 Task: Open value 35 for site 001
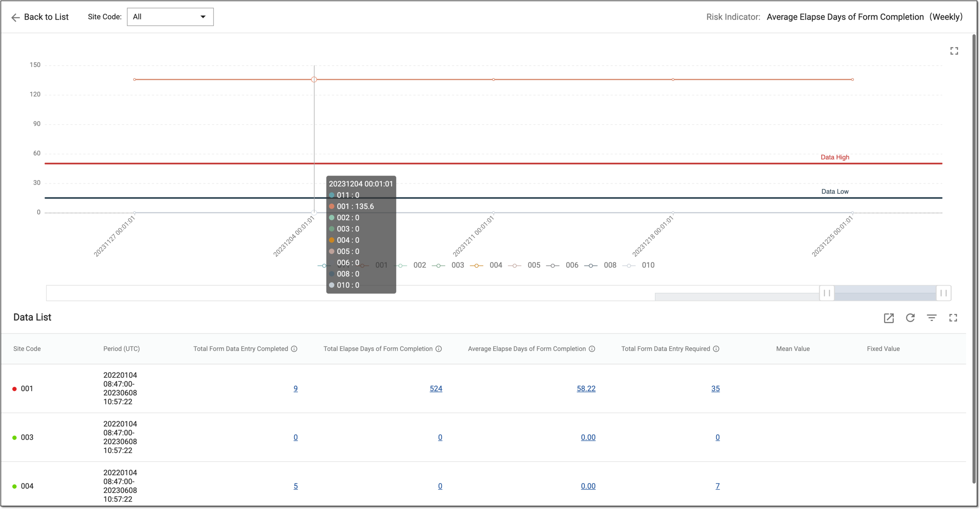point(715,389)
